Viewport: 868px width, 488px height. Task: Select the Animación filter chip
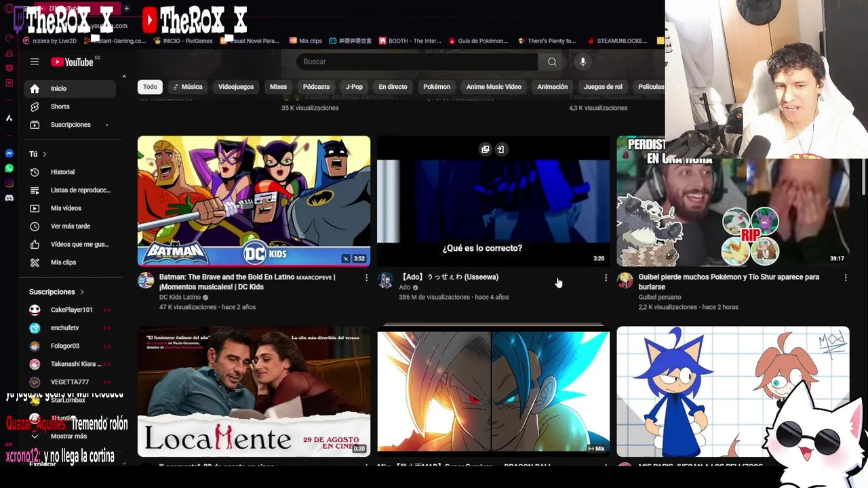(x=553, y=87)
